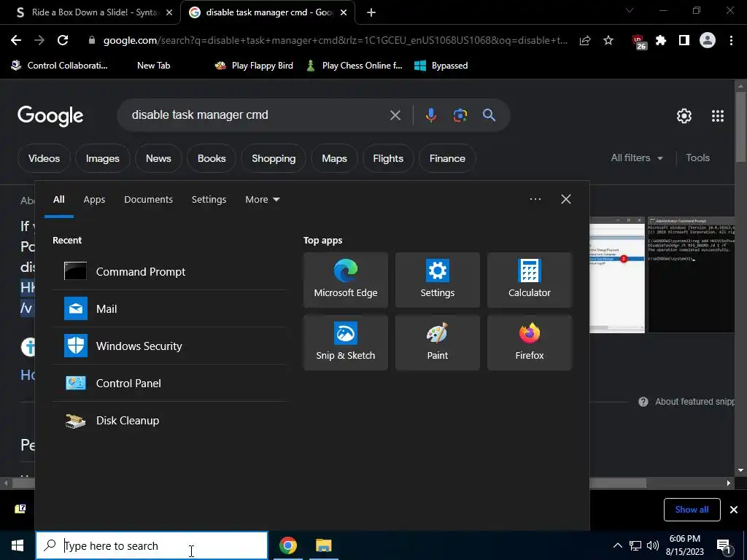The height and width of the screenshot is (560, 747).
Task: Go back in Chrome history
Action: point(16,41)
